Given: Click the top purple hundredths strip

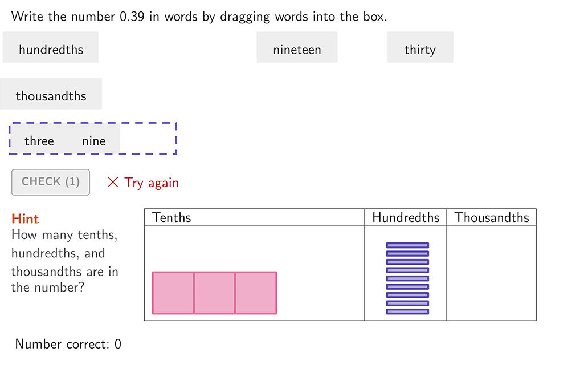Looking at the screenshot, I should (x=407, y=245).
